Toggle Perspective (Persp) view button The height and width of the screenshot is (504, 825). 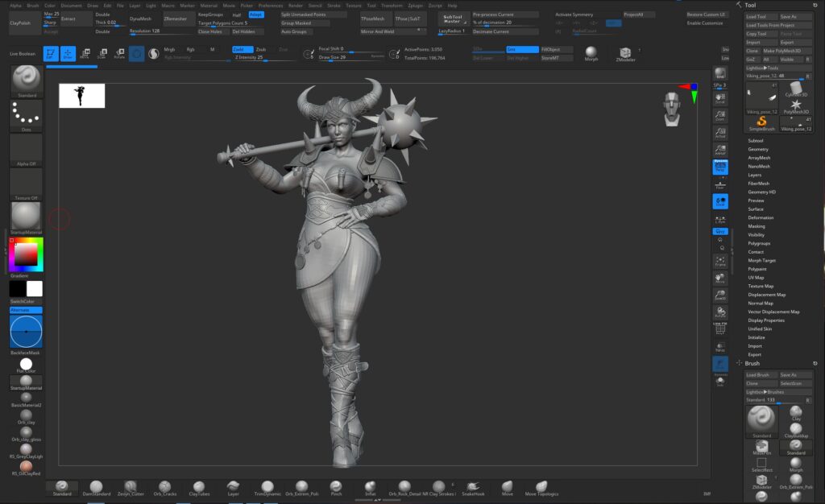pyautogui.click(x=720, y=167)
